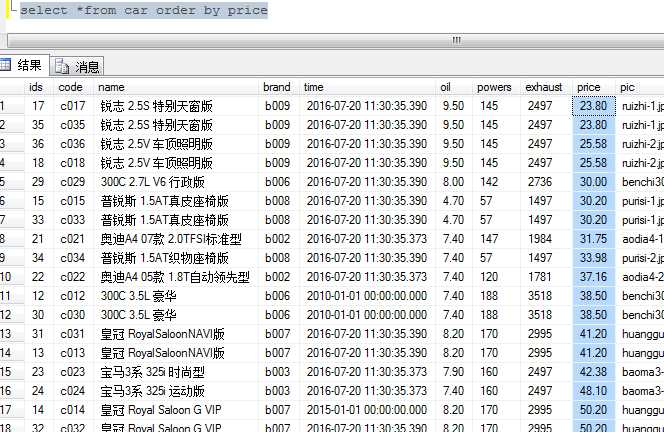This screenshot has width=664, height=432.
Task: Click name cell 300C 2.7L V6 行政版
Action: pyautogui.click(x=177, y=182)
